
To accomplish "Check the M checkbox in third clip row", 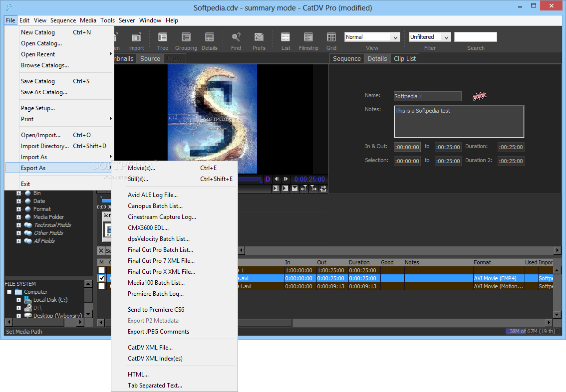I will tap(101, 286).
